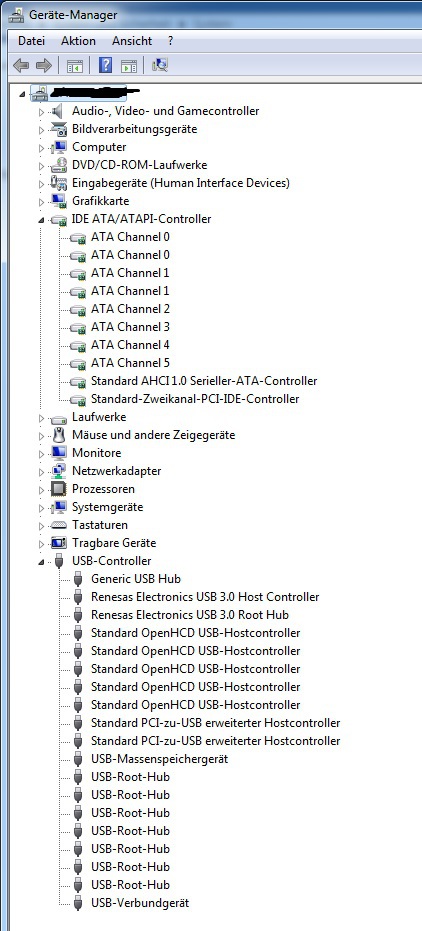Click the scan for hardware changes icon
Image resolution: width=422 pixels, height=931 pixels.
(160, 65)
